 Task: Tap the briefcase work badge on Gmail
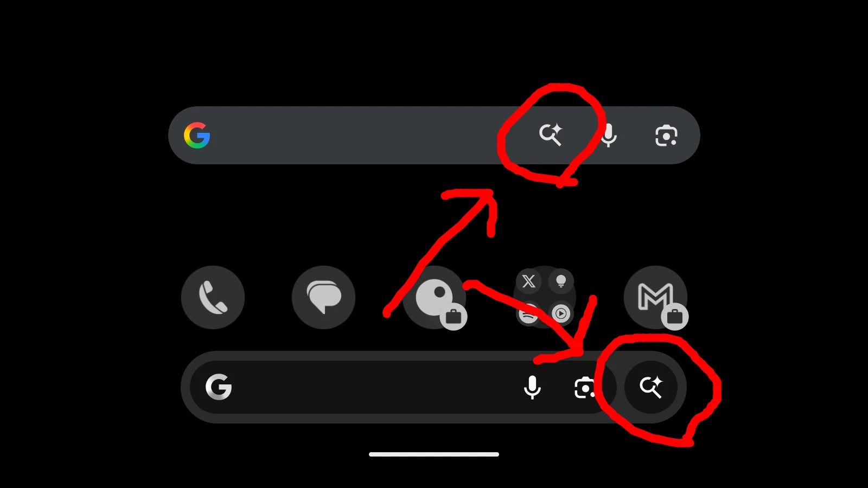tap(675, 316)
